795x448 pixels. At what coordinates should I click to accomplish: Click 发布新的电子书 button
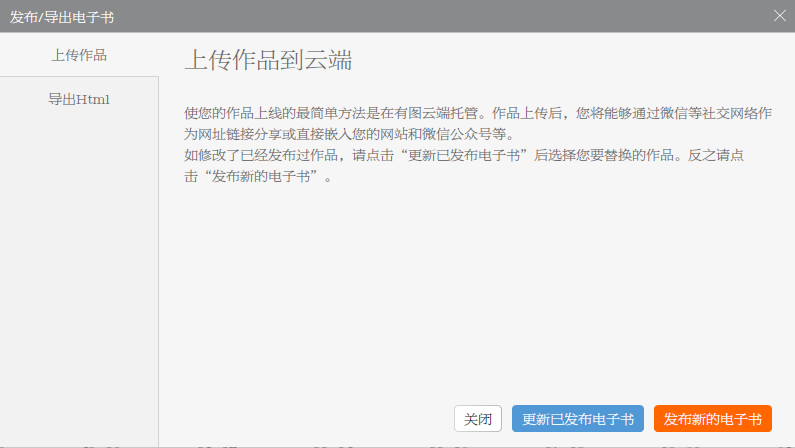pos(712,419)
